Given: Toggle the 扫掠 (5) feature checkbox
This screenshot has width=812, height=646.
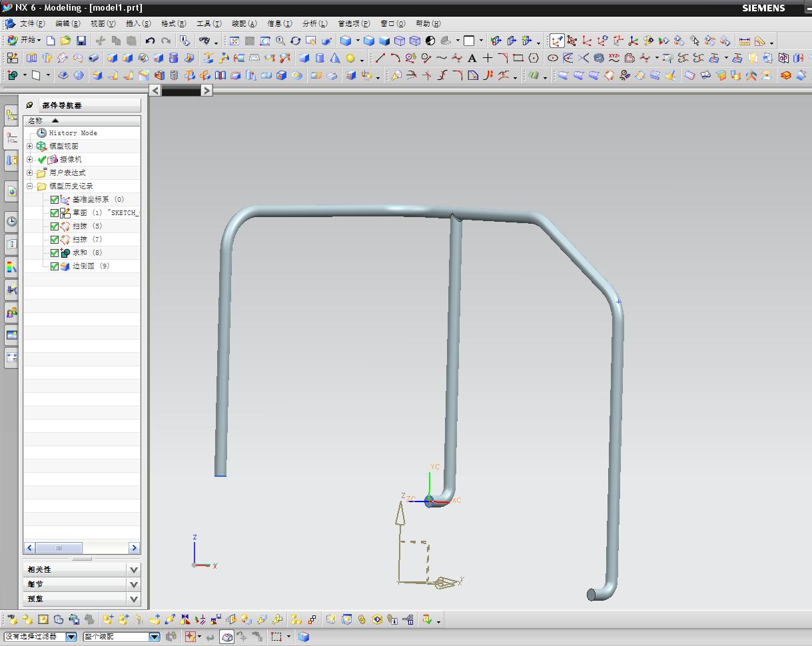Looking at the screenshot, I should (x=55, y=226).
